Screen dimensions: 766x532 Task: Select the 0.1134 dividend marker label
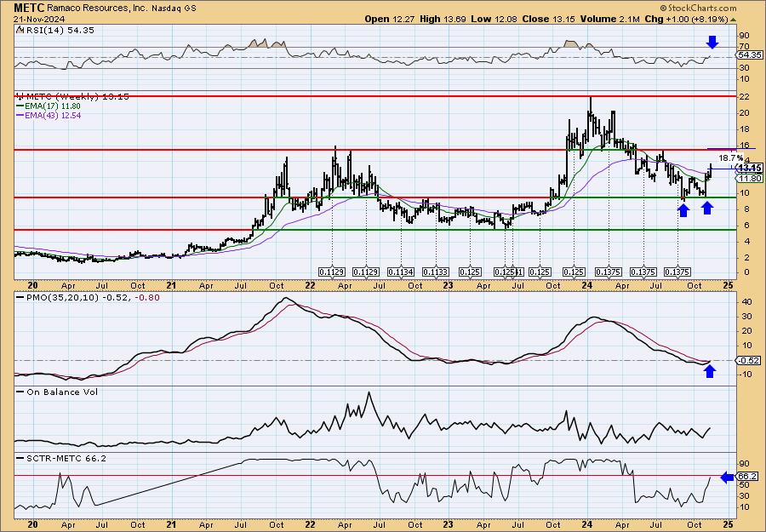pyautogui.click(x=401, y=272)
